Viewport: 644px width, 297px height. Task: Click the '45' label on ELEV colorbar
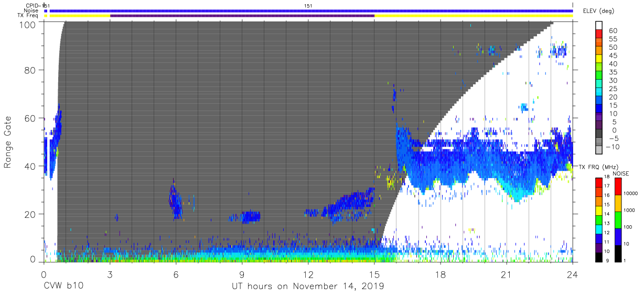pos(613,56)
